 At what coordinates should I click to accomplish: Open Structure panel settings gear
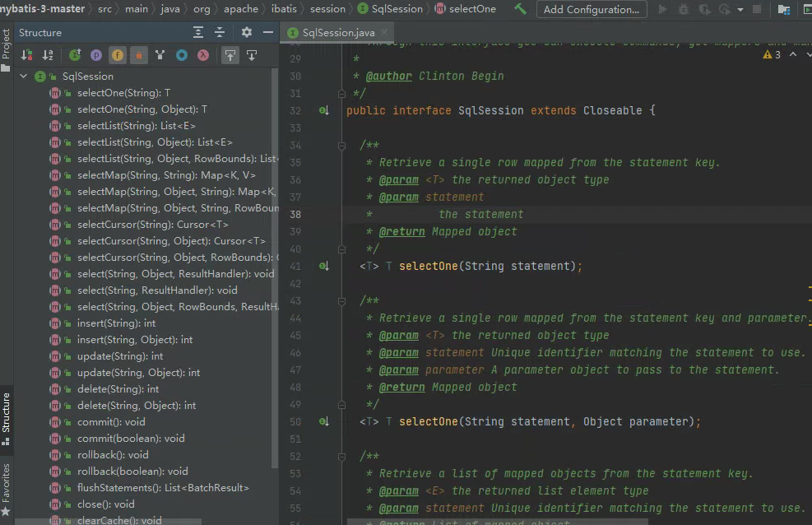[x=247, y=33]
